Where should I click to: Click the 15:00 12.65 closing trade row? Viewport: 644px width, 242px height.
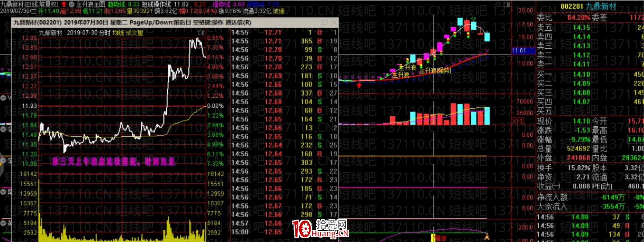284,232
